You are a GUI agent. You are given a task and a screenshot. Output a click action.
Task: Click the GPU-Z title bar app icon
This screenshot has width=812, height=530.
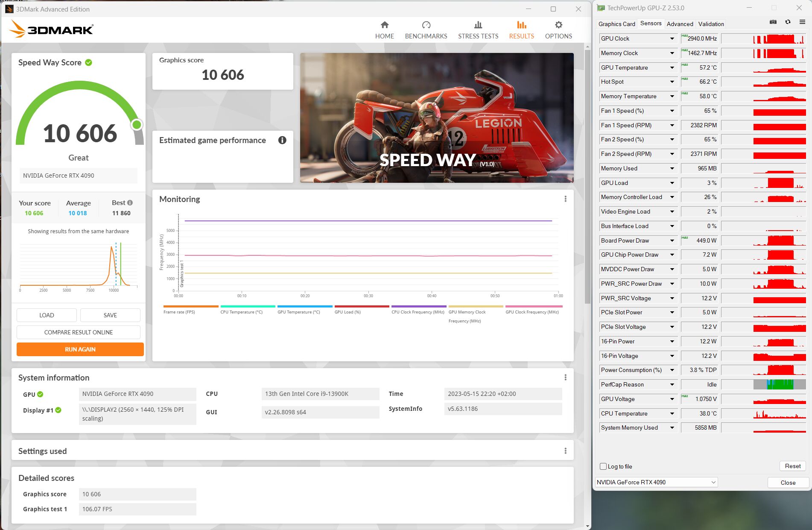[x=601, y=8]
